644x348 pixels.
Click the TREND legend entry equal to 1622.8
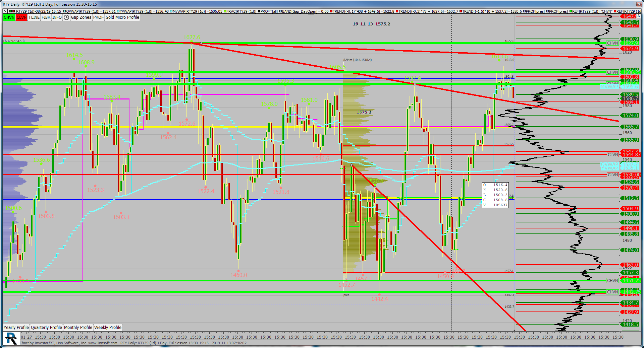(362, 11)
